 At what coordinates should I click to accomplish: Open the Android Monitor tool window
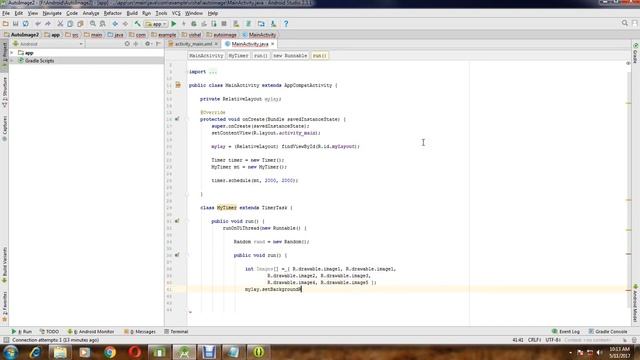tap(91, 332)
